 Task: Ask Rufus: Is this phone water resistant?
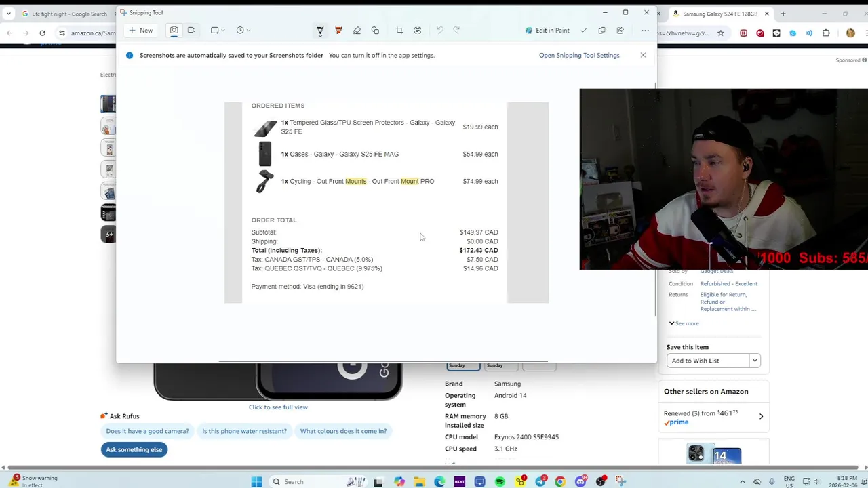click(244, 431)
